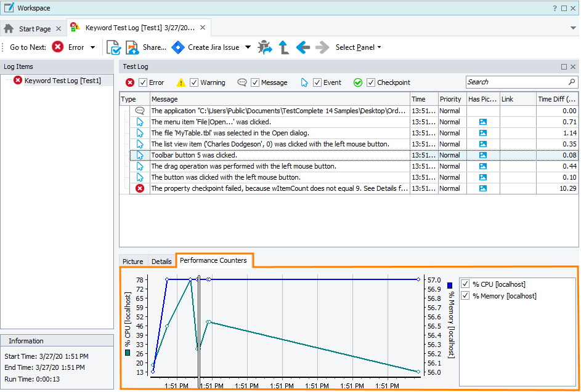Click the Create Jira Issue diamond icon
The width and height of the screenshot is (581, 392).
(178, 47)
